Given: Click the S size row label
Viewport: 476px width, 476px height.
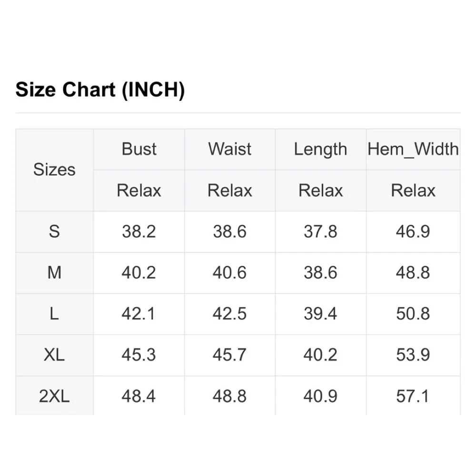Looking at the screenshot, I should click(x=54, y=232).
